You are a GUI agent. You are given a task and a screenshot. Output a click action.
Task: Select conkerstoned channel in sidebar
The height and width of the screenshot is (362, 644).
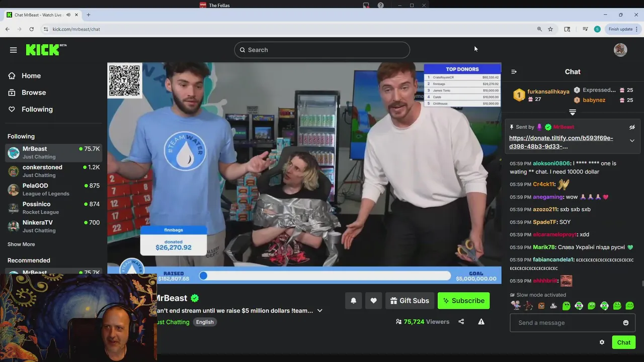point(54,171)
